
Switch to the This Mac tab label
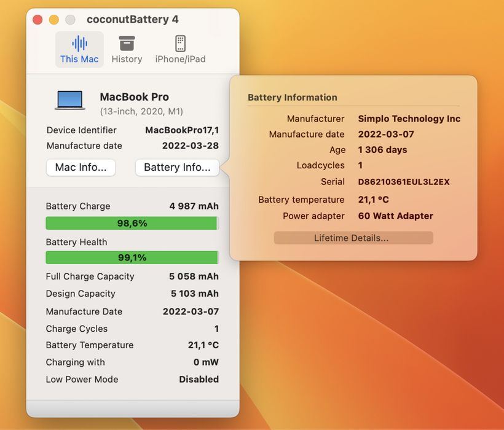pos(79,59)
